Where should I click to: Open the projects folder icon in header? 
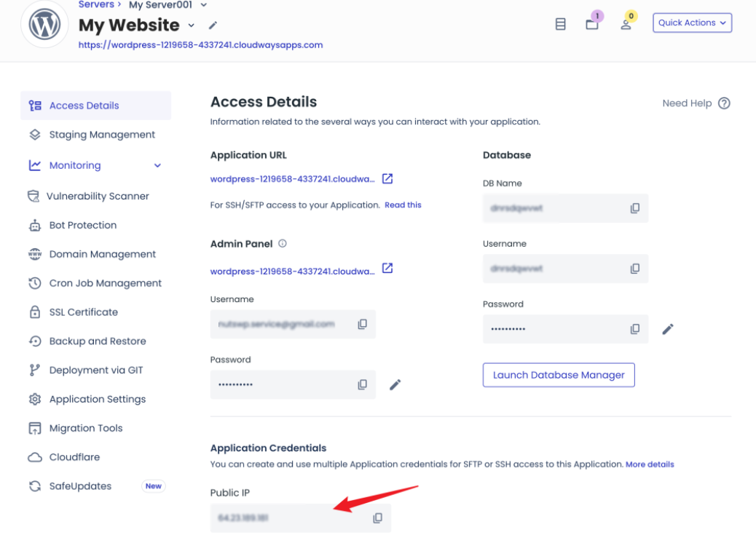[x=592, y=23]
